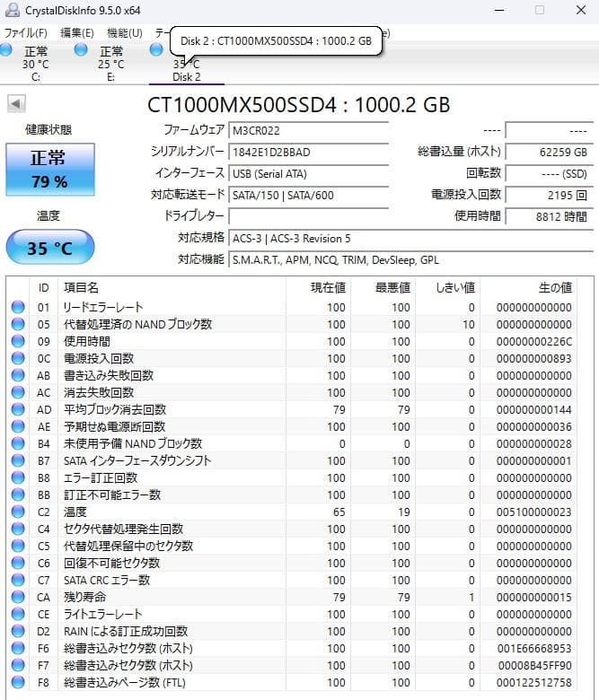
Task: Click the supported features field listing S.M.A.R.T.
Action: pyautogui.click(x=410, y=259)
